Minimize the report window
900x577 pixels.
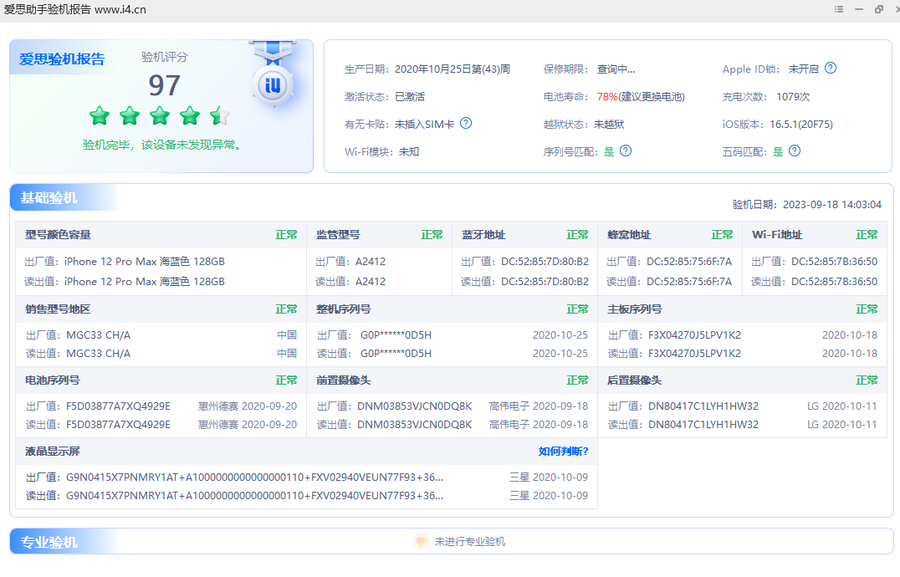(x=859, y=9)
